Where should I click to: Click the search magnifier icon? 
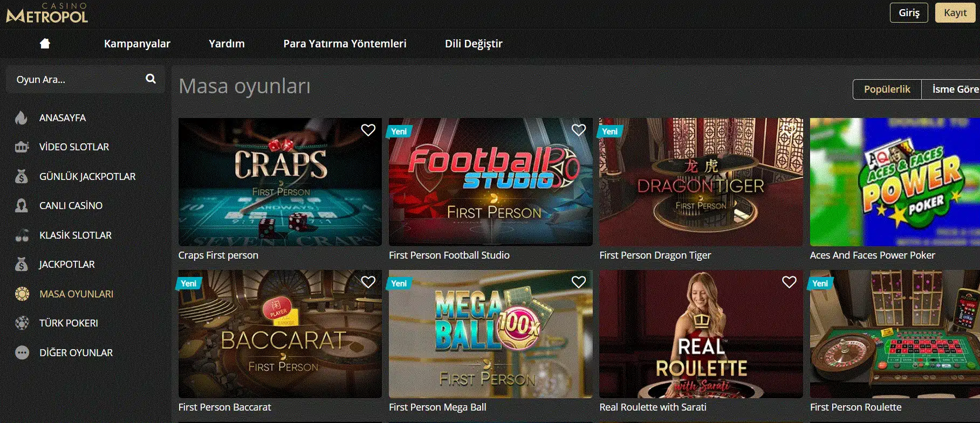tap(150, 79)
